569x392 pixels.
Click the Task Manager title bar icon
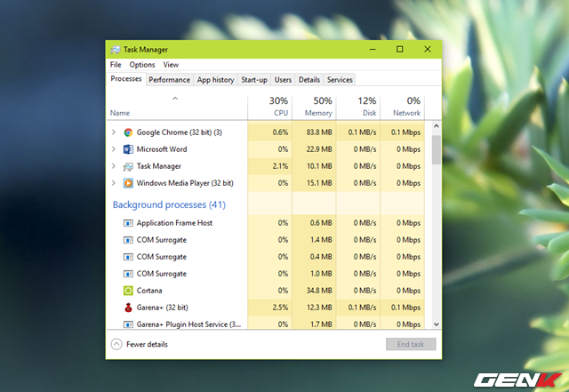click(x=116, y=50)
